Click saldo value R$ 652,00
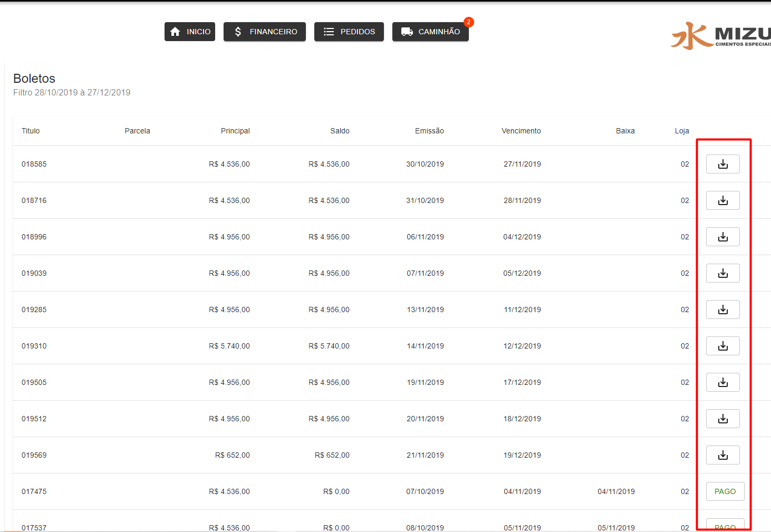The width and height of the screenshot is (771, 532). pos(332,455)
